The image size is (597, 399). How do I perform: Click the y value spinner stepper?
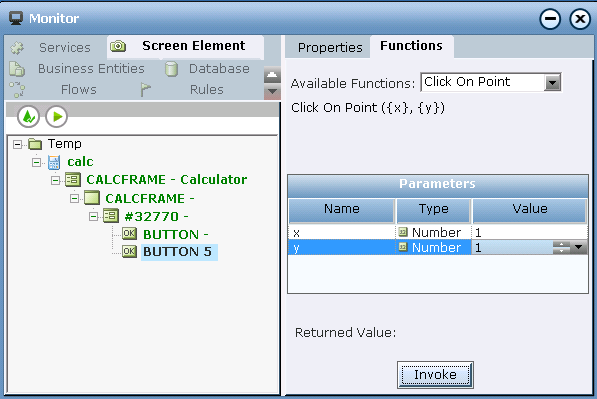click(x=562, y=247)
